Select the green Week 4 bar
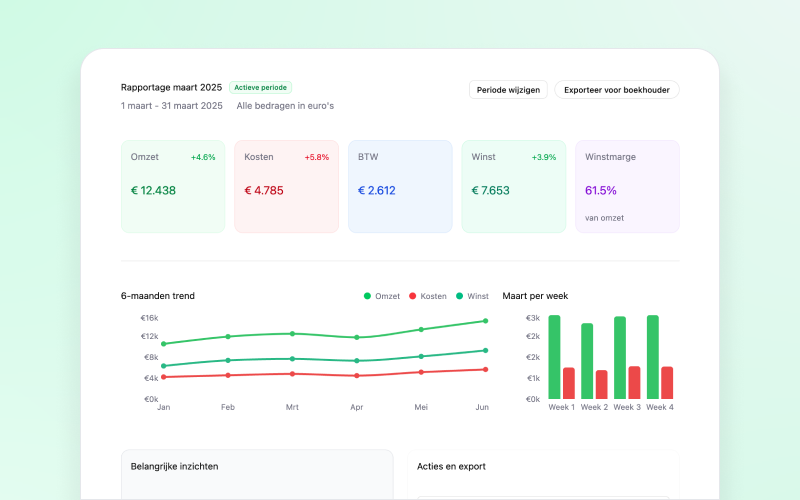800x500 pixels. [653, 357]
